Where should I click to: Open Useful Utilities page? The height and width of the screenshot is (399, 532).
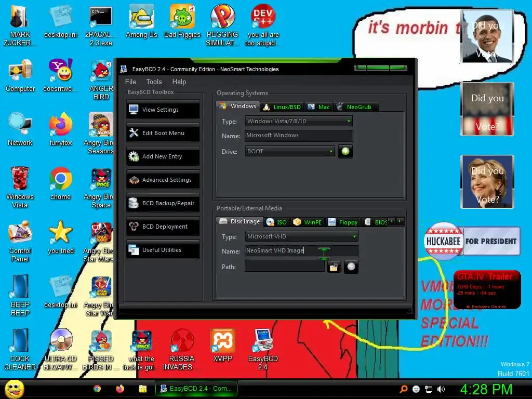[x=163, y=250]
